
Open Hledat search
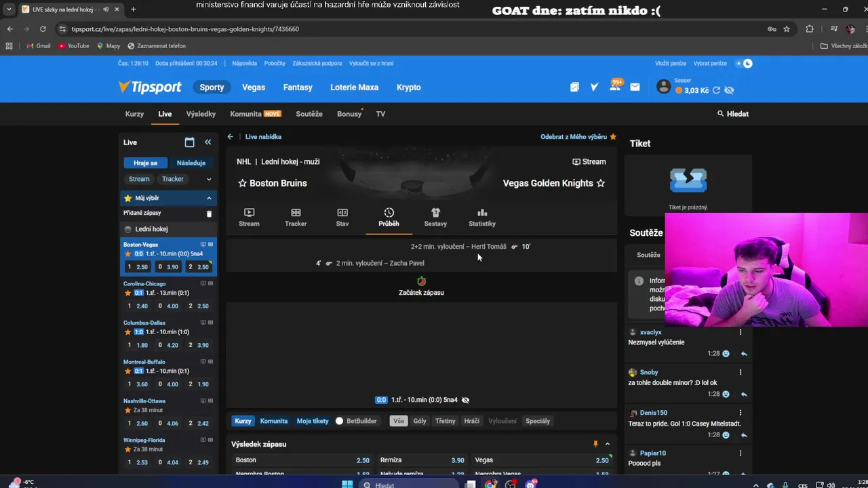[733, 114]
